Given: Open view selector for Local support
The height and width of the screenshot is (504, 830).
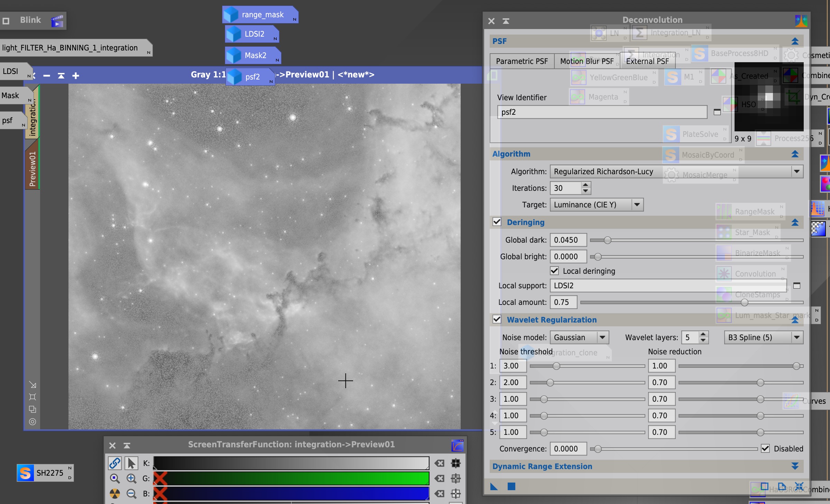Looking at the screenshot, I should [797, 286].
